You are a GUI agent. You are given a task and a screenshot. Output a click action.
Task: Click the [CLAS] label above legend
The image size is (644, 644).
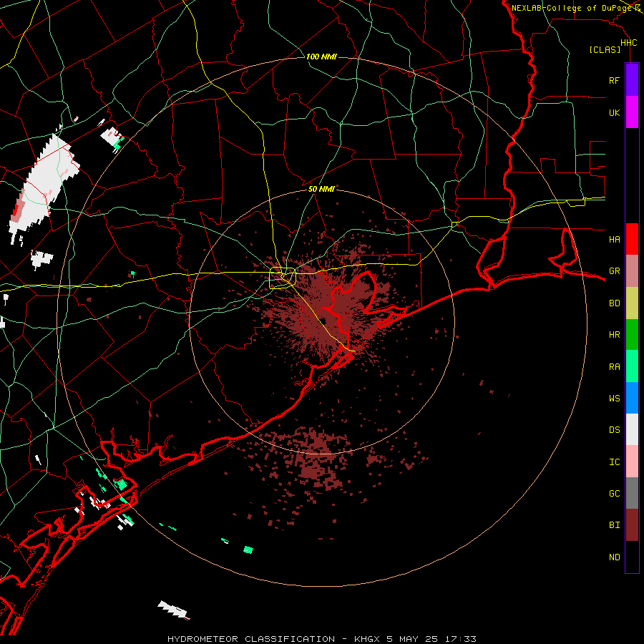[x=605, y=50]
